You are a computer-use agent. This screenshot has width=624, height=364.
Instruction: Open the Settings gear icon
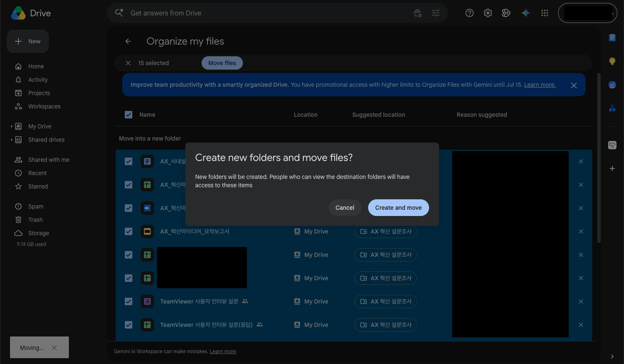[488, 13]
